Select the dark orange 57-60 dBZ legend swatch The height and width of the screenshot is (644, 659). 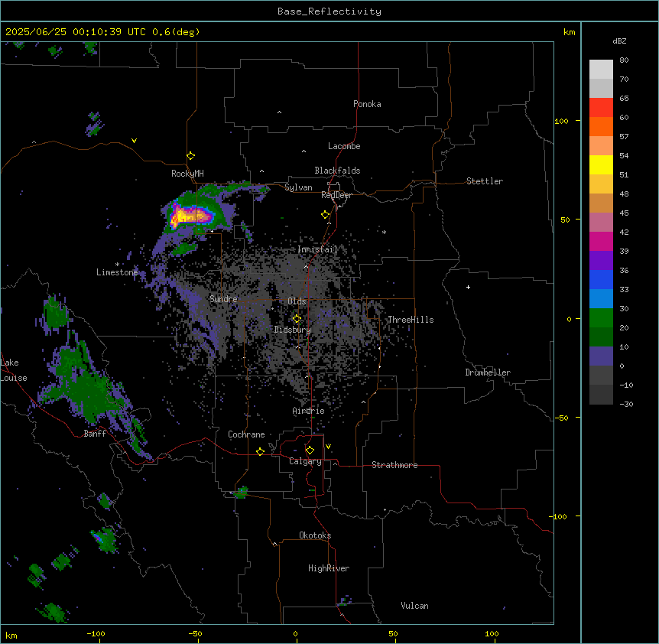pos(601,126)
